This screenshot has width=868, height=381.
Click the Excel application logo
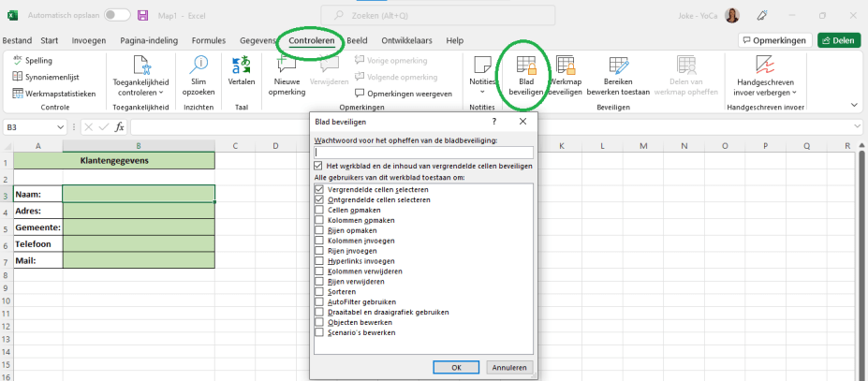pos(12,16)
